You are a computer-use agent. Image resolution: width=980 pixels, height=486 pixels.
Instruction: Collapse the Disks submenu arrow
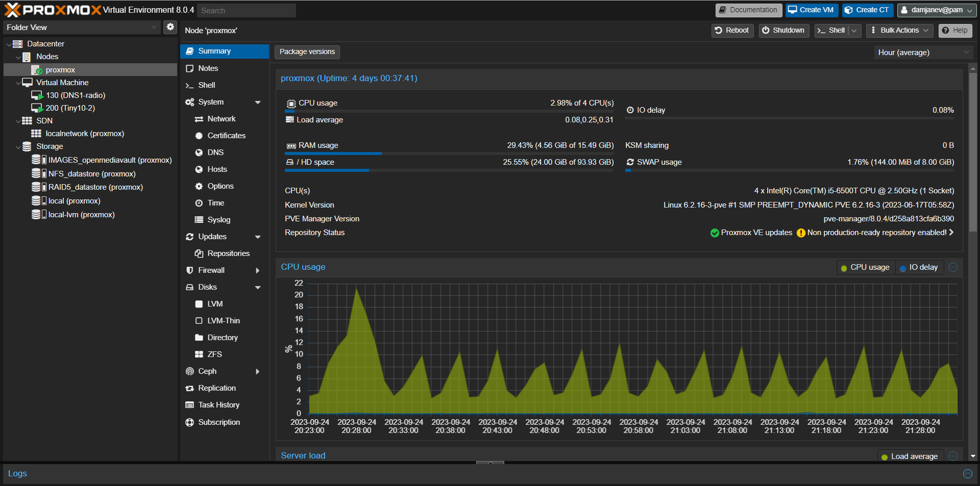coord(258,288)
